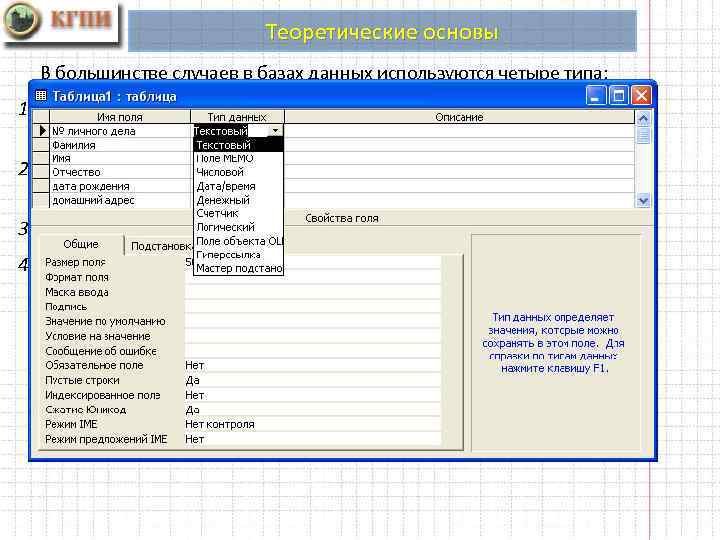The height and width of the screenshot is (540, 720).
Task: Click the Маска ввода value field
Action: (312, 292)
